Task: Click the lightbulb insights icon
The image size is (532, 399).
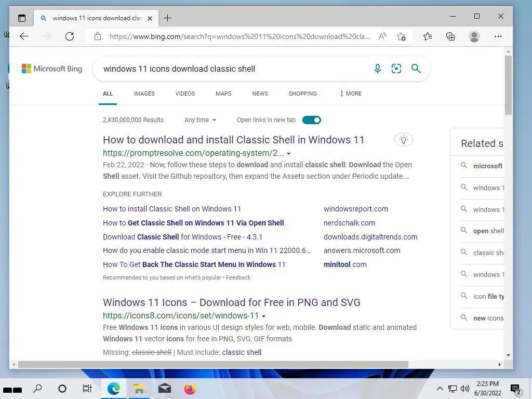Action: (403, 140)
